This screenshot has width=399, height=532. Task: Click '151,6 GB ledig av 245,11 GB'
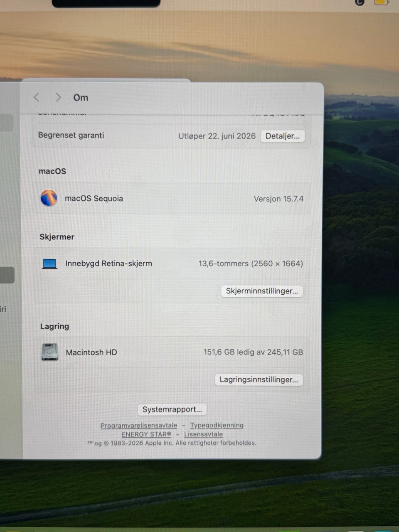pos(253,352)
